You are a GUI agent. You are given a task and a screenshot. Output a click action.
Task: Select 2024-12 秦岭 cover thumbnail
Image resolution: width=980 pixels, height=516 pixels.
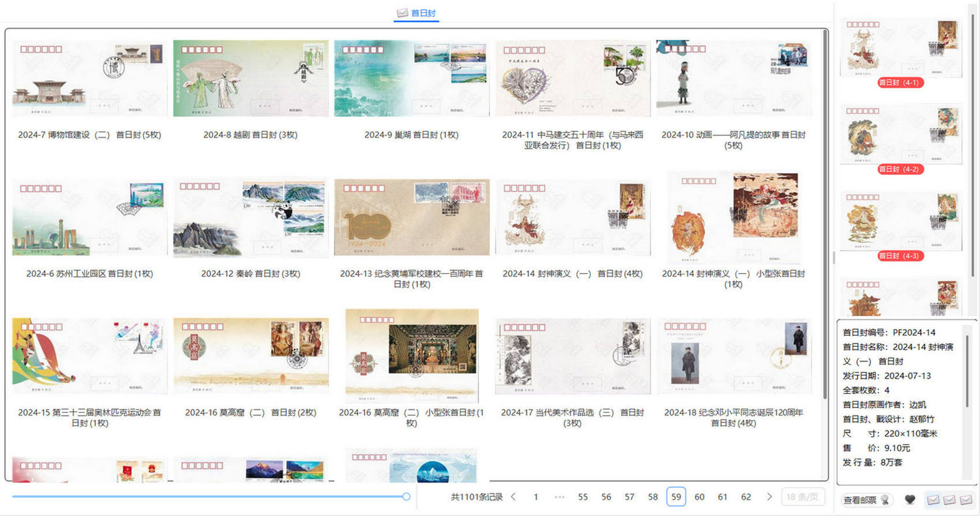tap(250, 218)
